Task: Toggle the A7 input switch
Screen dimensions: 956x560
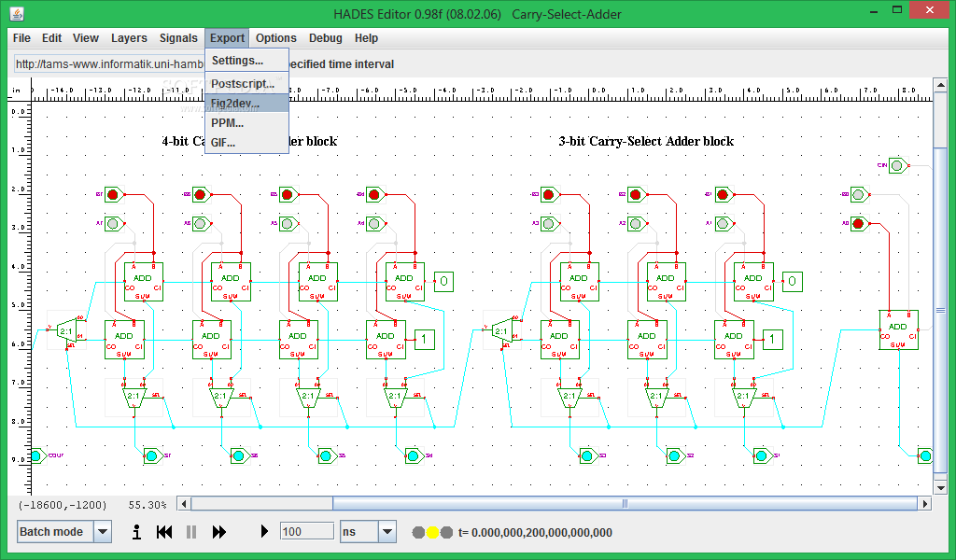Action: 114,224
